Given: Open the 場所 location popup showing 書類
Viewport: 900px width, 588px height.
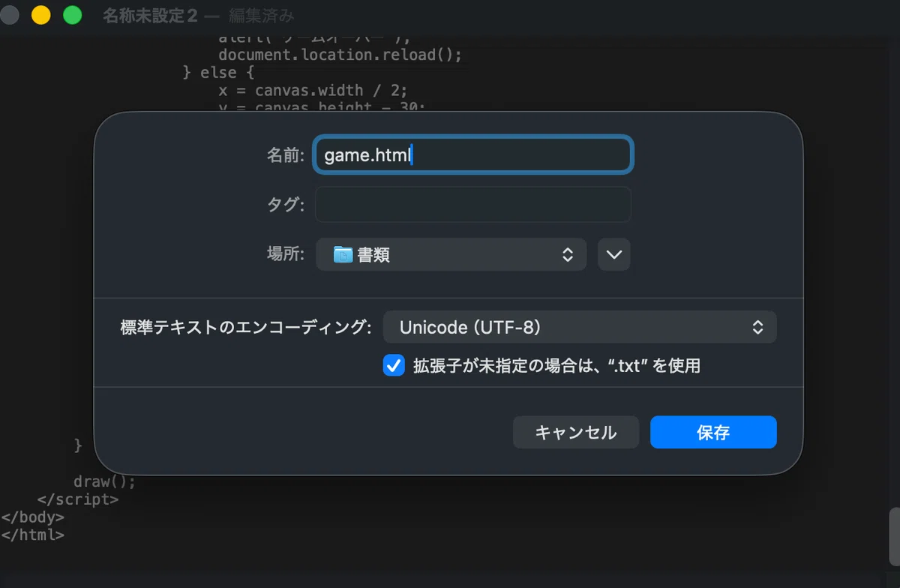Looking at the screenshot, I should pyautogui.click(x=451, y=255).
